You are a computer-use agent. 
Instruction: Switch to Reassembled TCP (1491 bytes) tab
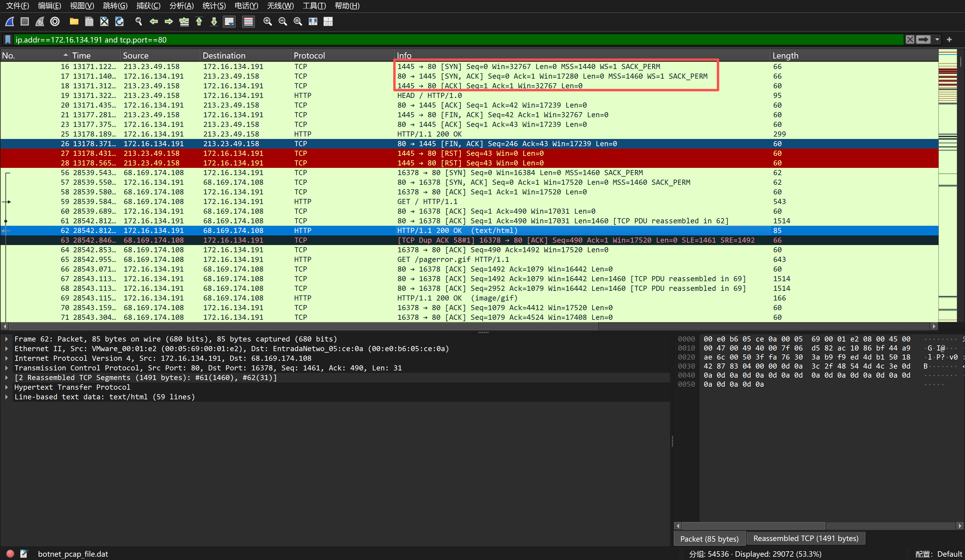(806, 538)
